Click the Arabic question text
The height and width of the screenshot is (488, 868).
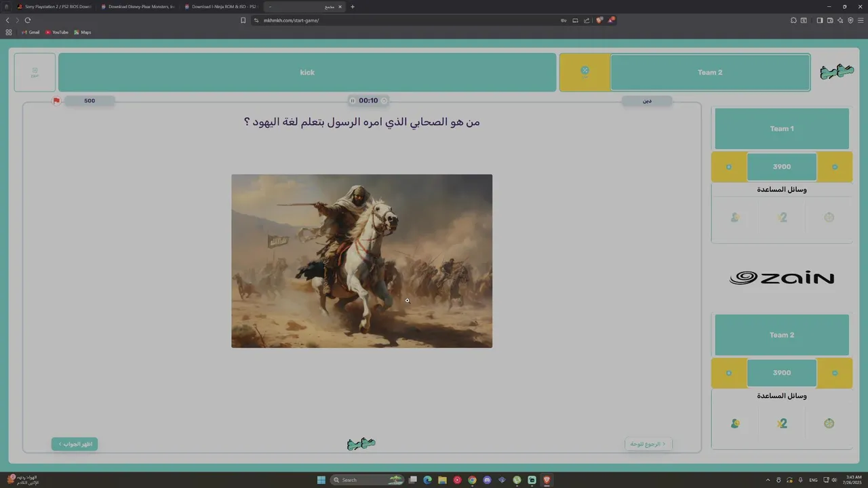pyautogui.click(x=361, y=122)
